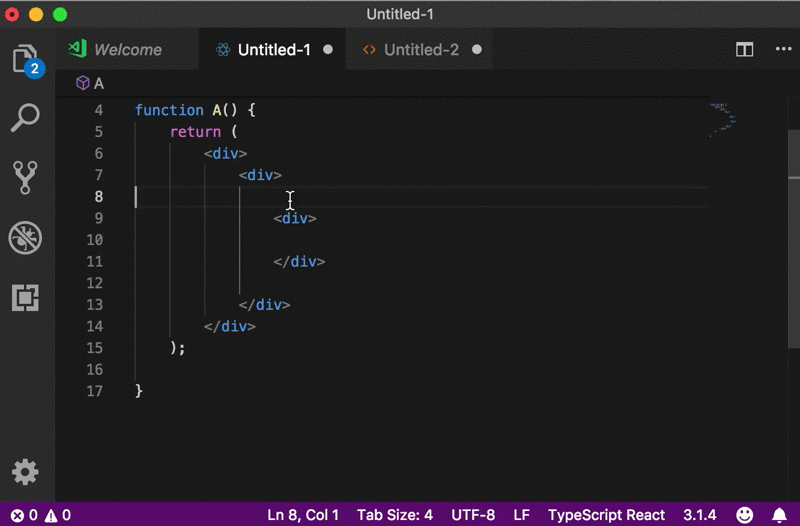Click the vertical scrollbar of the editor
This screenshot has width=800, height=526.
click(x=794, y=240)
